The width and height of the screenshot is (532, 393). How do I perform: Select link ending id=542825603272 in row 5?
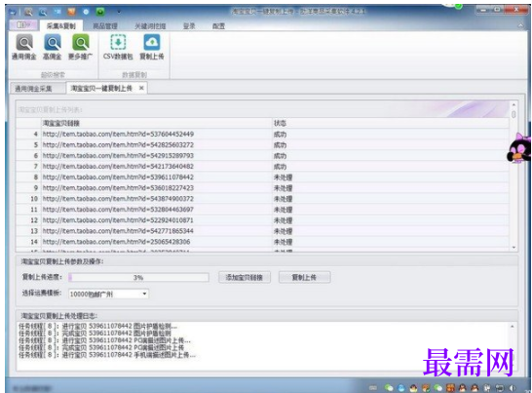118,145
